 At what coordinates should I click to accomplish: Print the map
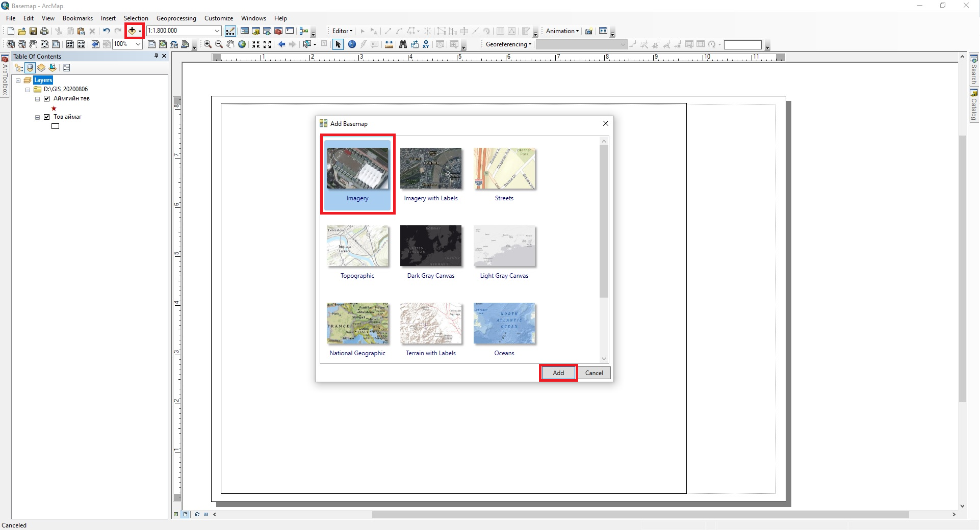pyautogui.click(x=44, y=31)
